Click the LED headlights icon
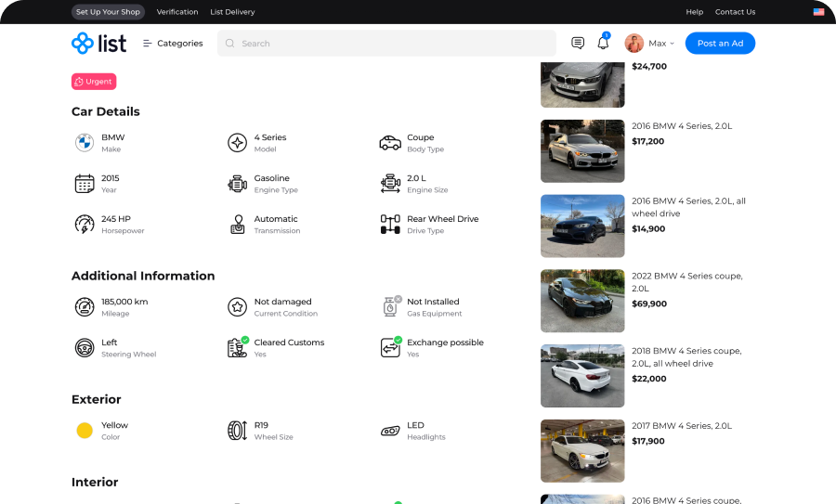Viewport: 836px width, 504px height. [390, 431]
